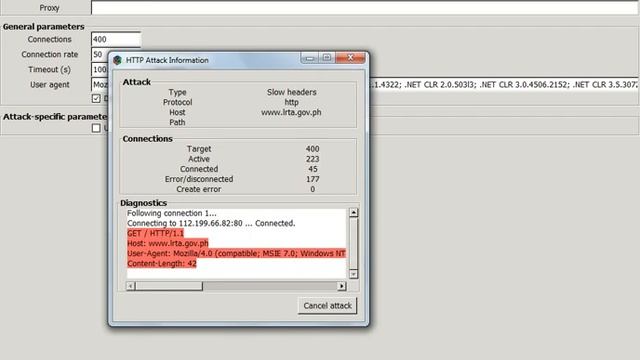
Task: Click the Target connections value 400
Action: click(313, 149)
